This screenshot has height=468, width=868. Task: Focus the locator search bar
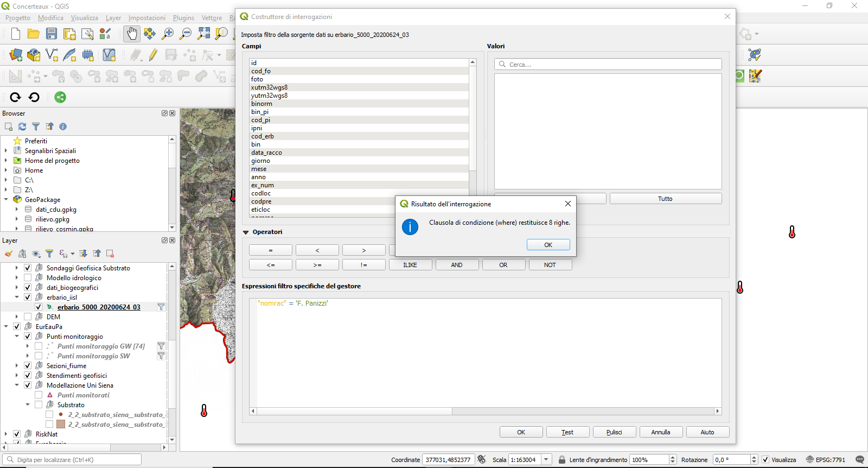click(72, 460)
